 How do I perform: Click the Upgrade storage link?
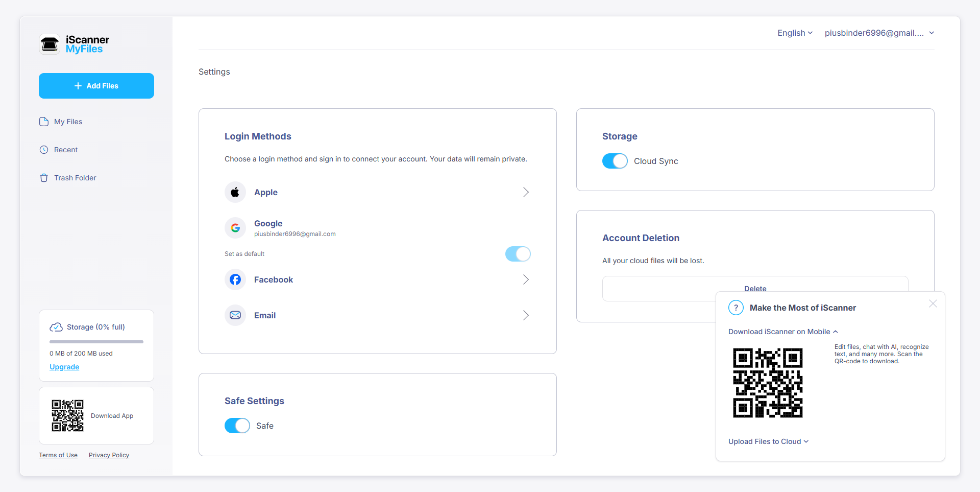64,367
